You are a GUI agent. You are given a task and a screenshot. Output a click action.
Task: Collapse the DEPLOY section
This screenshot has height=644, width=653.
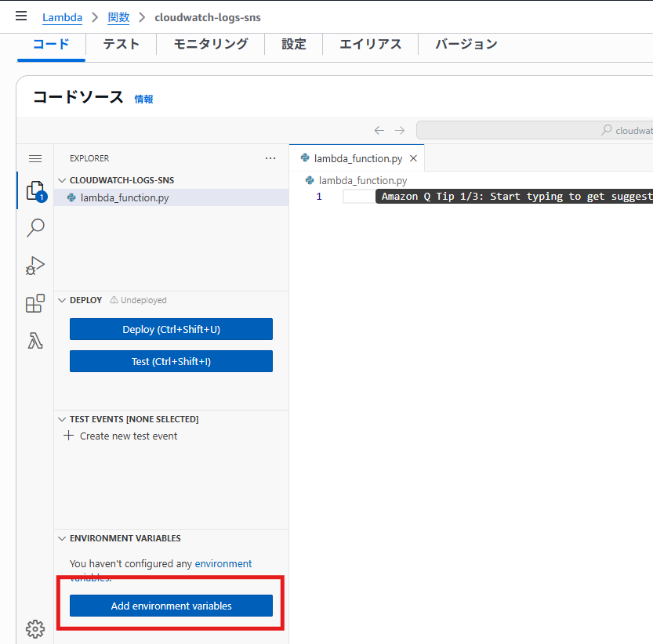[63, 300]
